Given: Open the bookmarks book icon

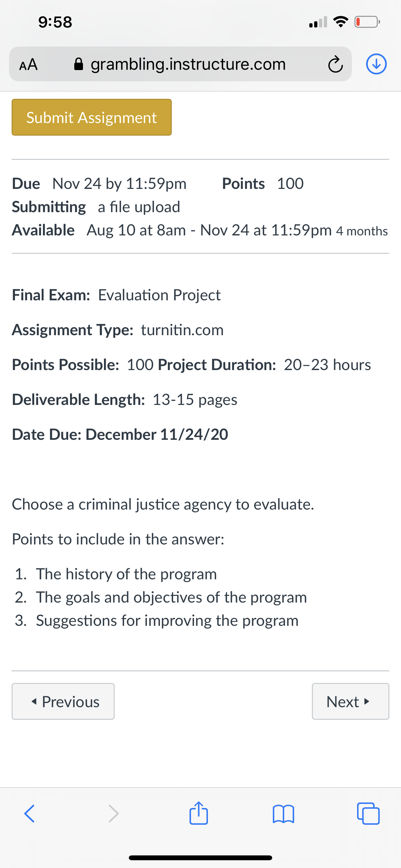Looking at the screenshot, I should pyautogui.click(x=283, y=814).
